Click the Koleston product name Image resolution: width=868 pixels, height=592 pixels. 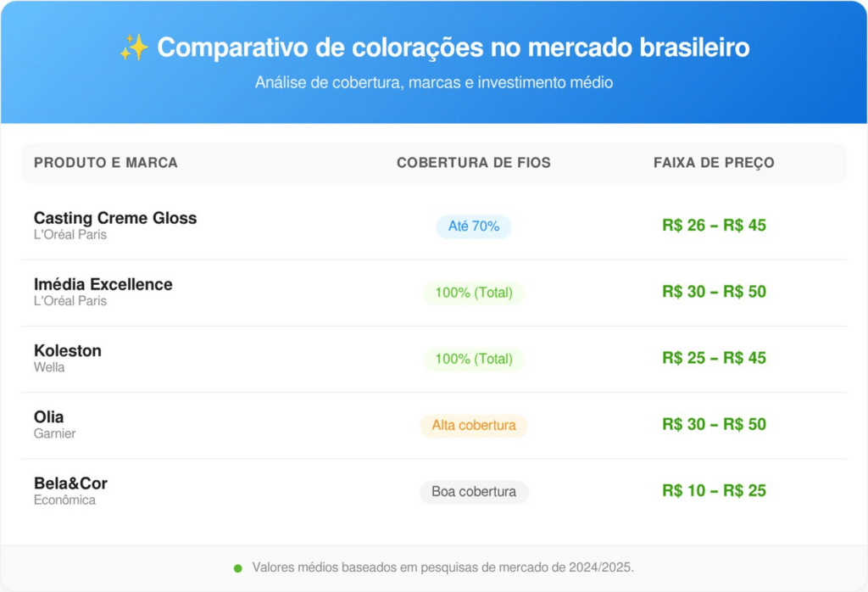[68, 350]
